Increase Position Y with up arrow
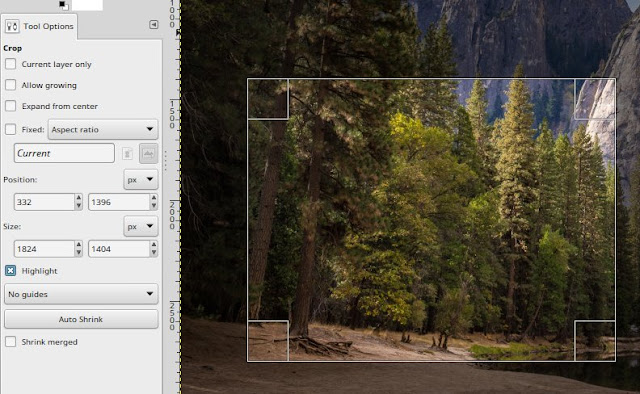The width and height of the screenshot is (640, 394). pos(154,198)
